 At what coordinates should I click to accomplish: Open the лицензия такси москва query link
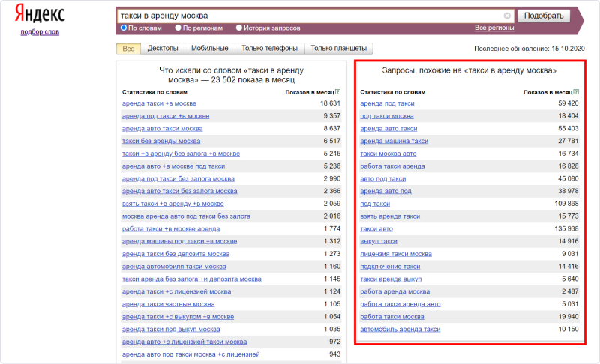click(396, 254)
